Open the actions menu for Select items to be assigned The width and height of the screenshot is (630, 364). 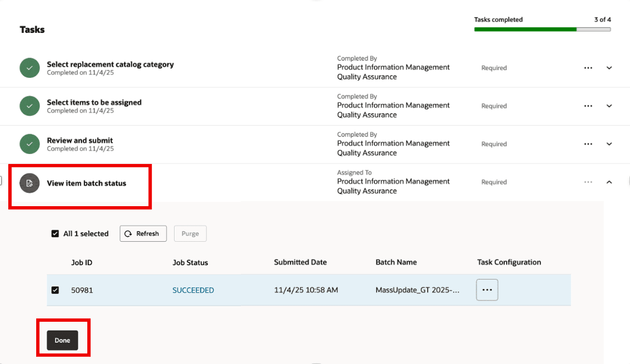tap(588, 106)
